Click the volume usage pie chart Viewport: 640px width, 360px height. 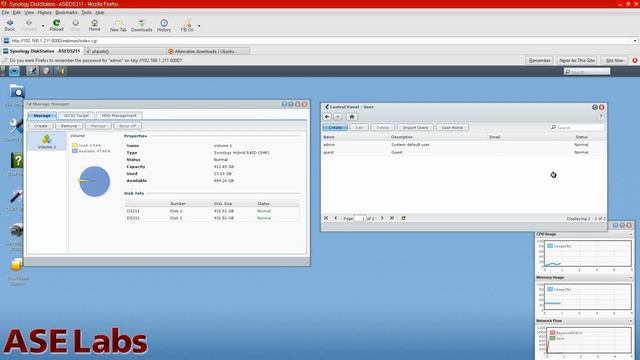point(94,181)
